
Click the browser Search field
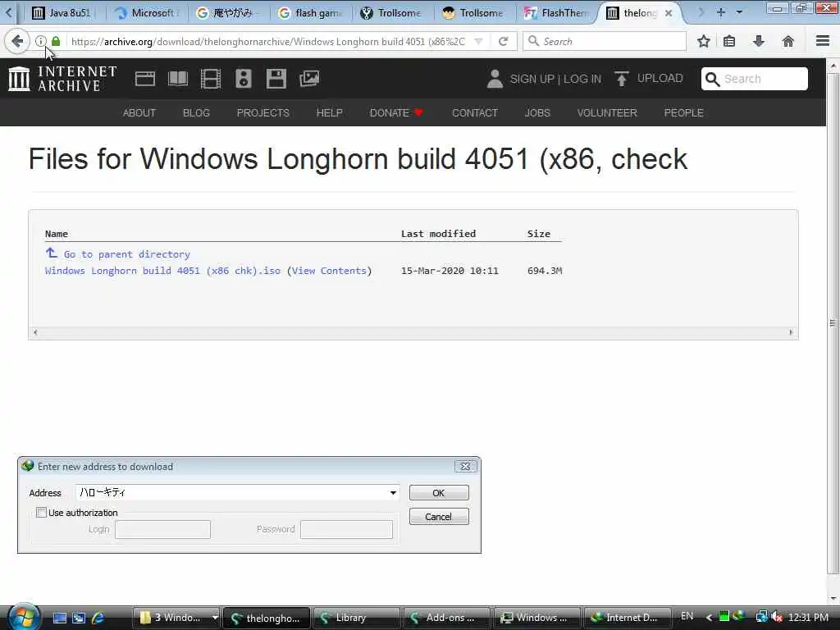pos(605,41)
